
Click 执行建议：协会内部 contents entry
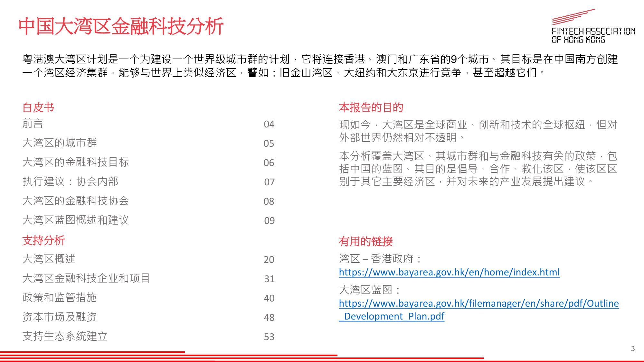tap(70, 182)
